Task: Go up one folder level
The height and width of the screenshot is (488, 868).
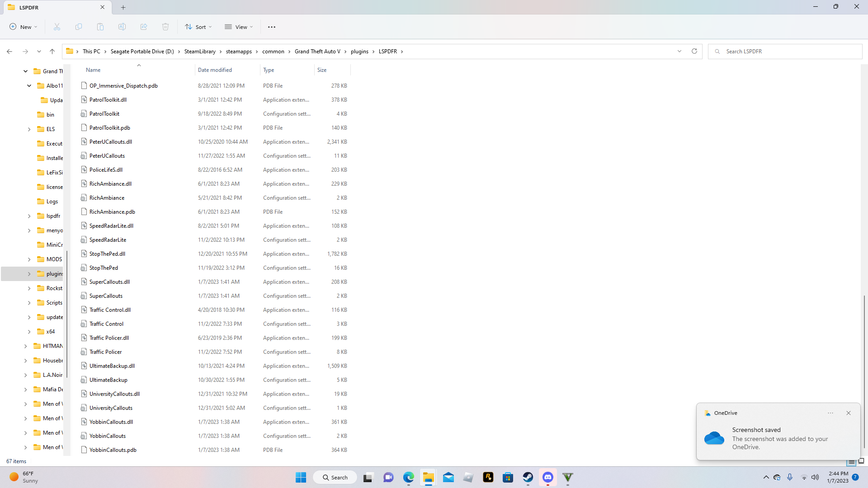Action: pos(52,52)
